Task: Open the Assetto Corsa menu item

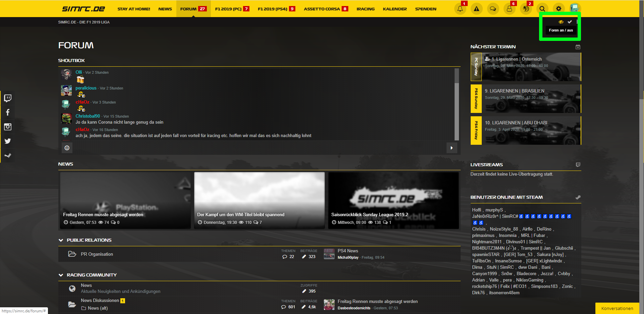Action: click(322, 9)
